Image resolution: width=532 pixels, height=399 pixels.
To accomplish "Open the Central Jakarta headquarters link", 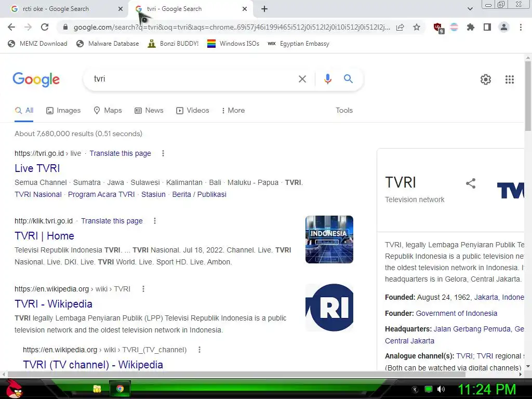I will click(x=409, y=341).
